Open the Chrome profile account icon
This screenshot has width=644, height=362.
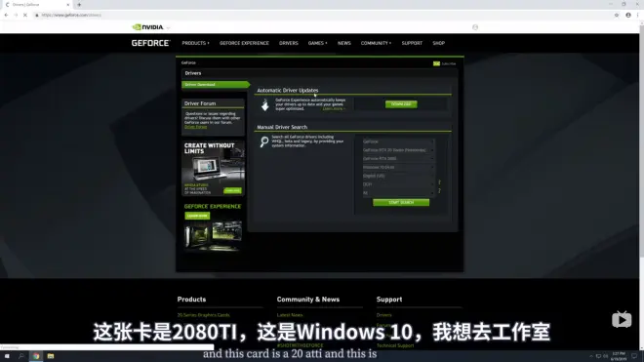click(628, 15)
